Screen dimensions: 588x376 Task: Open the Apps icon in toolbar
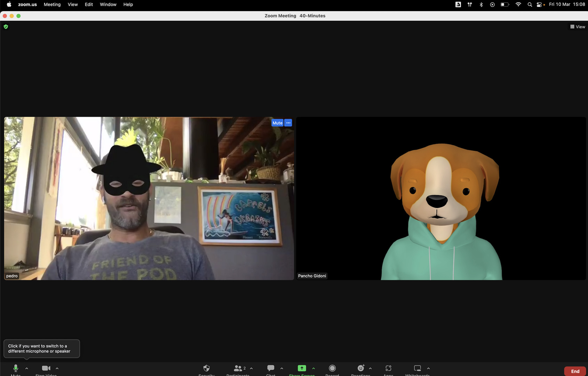coord(388,368)
